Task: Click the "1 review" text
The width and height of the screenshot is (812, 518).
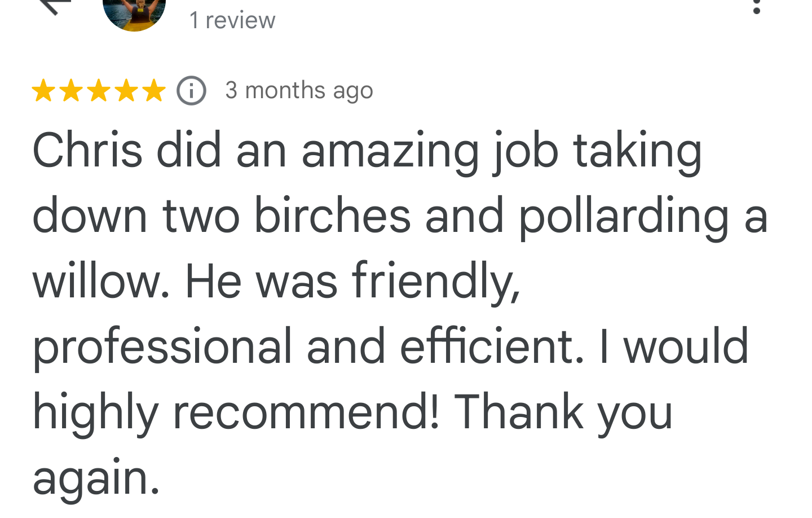Action: [x=232, y=21]
